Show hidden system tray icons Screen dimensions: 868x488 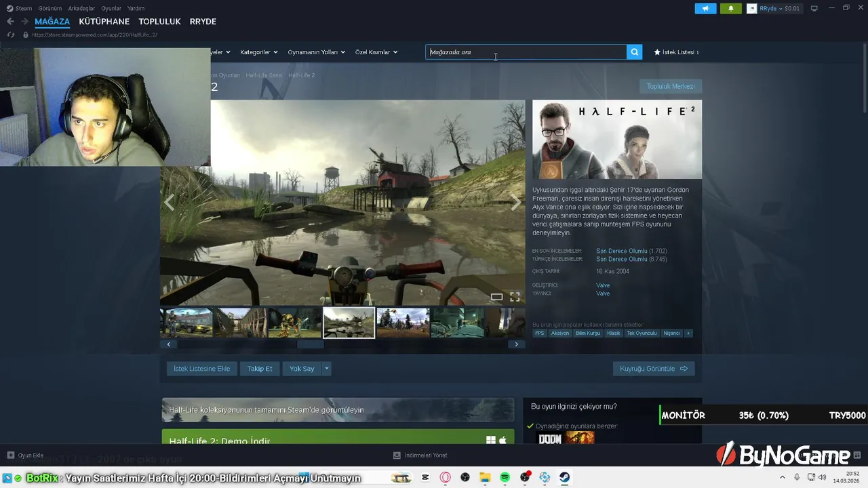click(782, 477)
